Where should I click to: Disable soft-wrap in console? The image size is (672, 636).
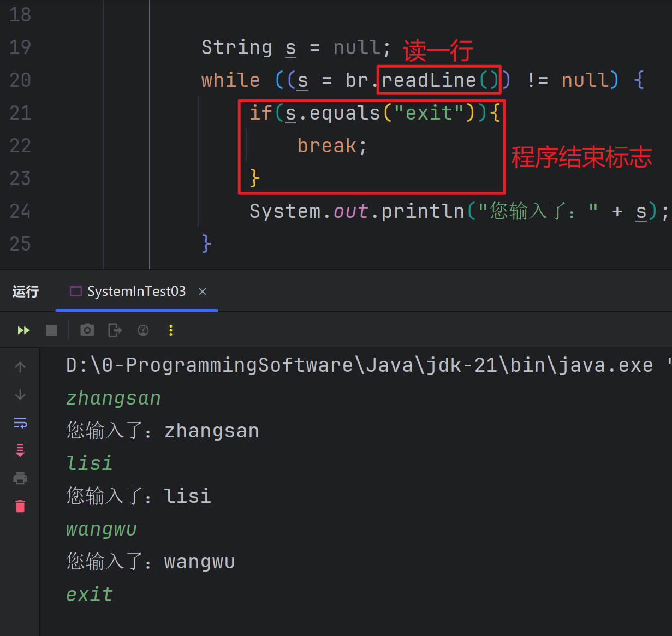pos(20,423)
